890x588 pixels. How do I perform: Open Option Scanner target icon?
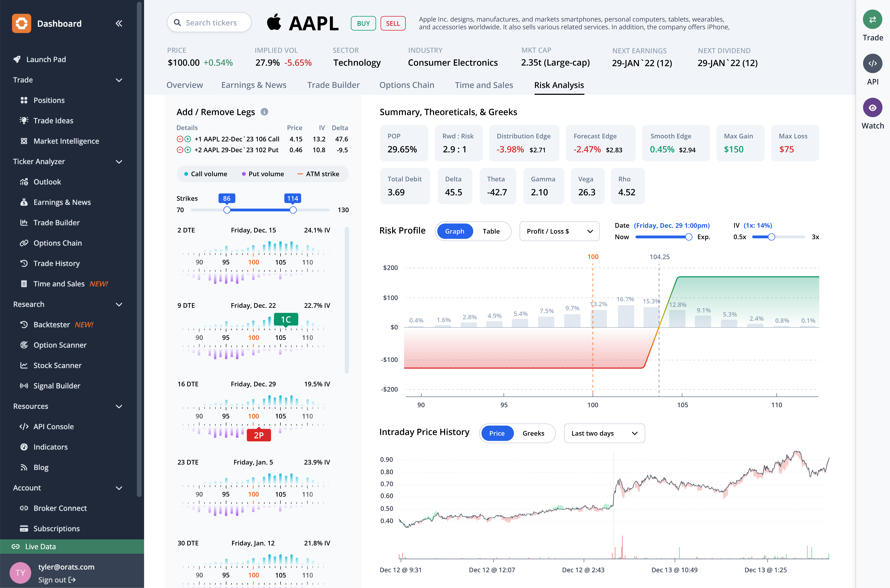24,345
